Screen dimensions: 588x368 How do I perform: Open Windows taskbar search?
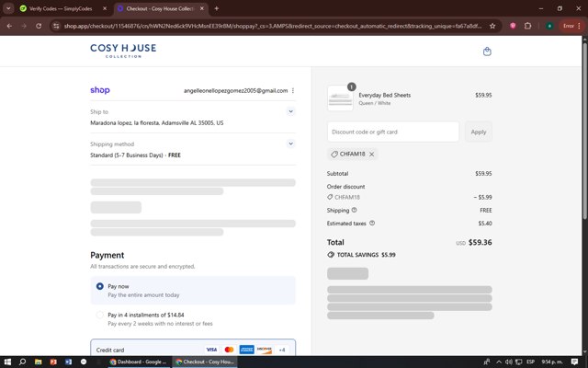22,362
